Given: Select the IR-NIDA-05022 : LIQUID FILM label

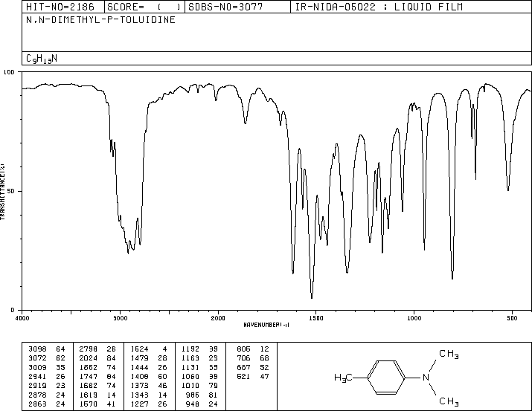Looking at the screenshot, I should tap(379, 7).
